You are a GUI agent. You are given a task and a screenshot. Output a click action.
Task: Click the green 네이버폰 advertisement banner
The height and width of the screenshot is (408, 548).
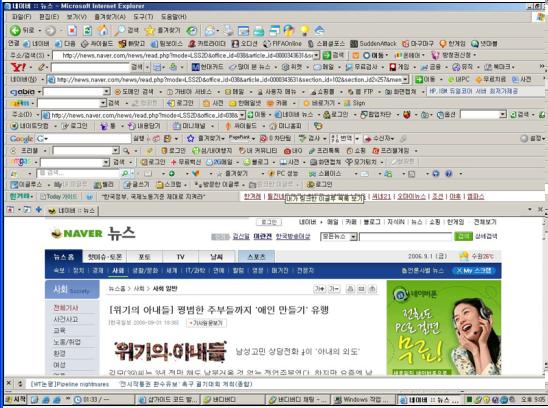(x=444, y=328)
